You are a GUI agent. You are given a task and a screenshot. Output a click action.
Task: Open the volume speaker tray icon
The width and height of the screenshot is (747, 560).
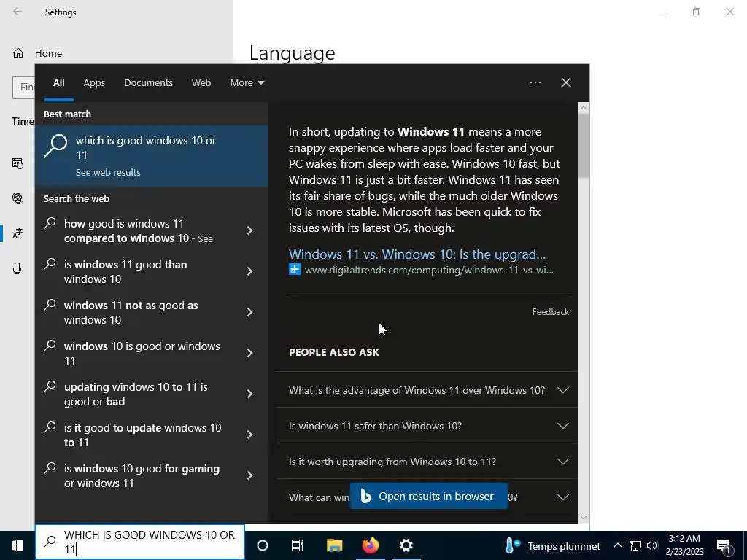(652, 545)
